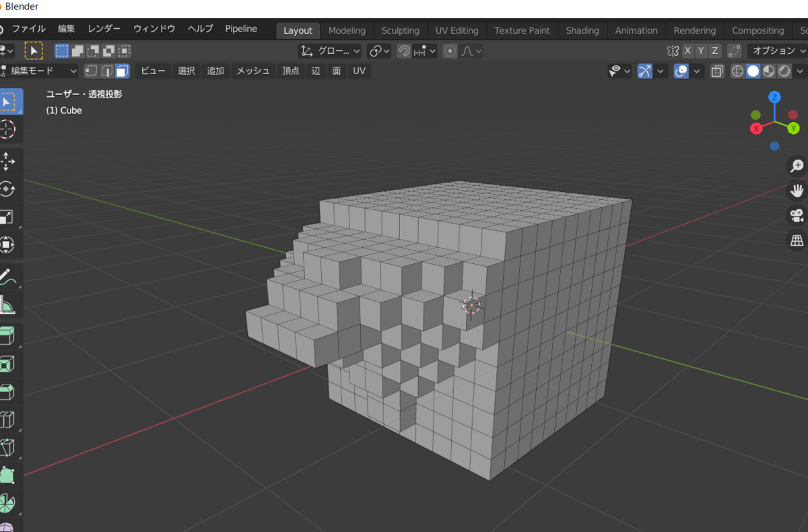808x532 pixels.
Task: Click the green Y axis on gizmo
Action: point(794,128)
